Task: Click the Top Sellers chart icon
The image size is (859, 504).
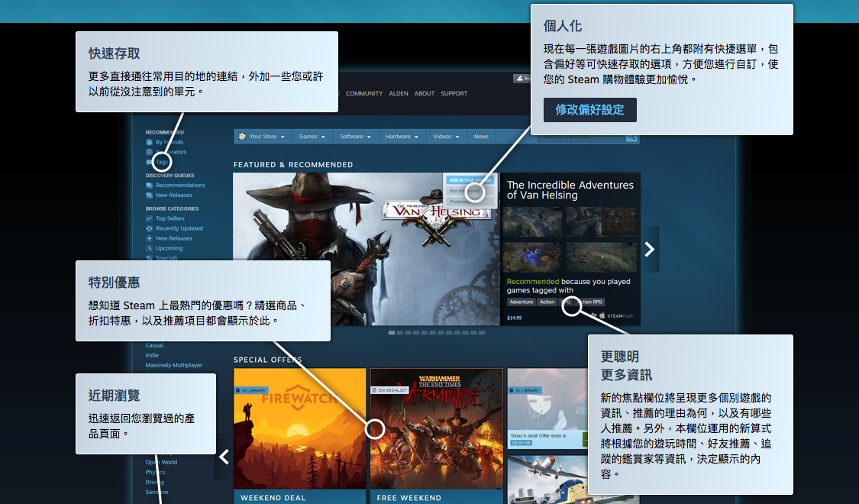Action: coord(149,218)
